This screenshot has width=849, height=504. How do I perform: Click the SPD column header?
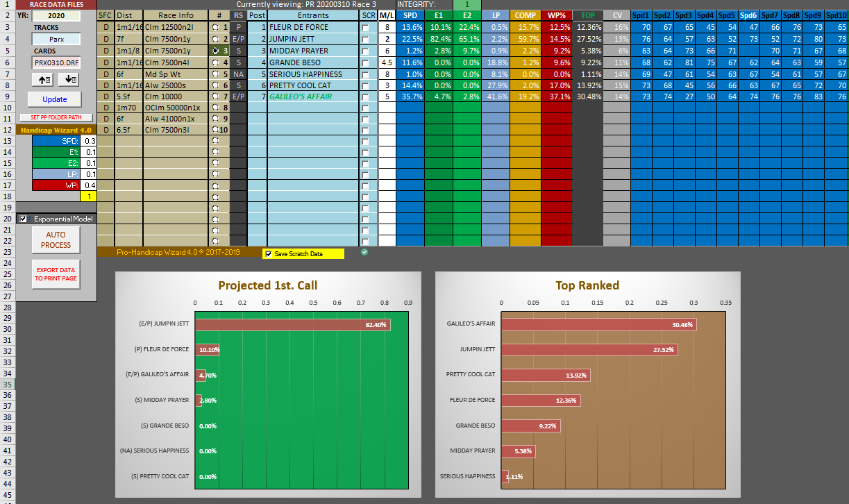tap(410, 15)
